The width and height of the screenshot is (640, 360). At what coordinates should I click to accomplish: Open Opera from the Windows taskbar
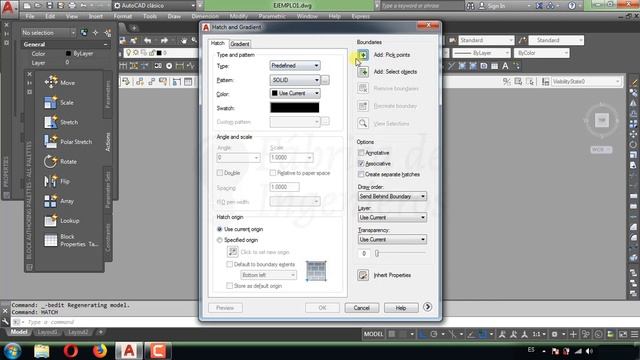point(71,351)
